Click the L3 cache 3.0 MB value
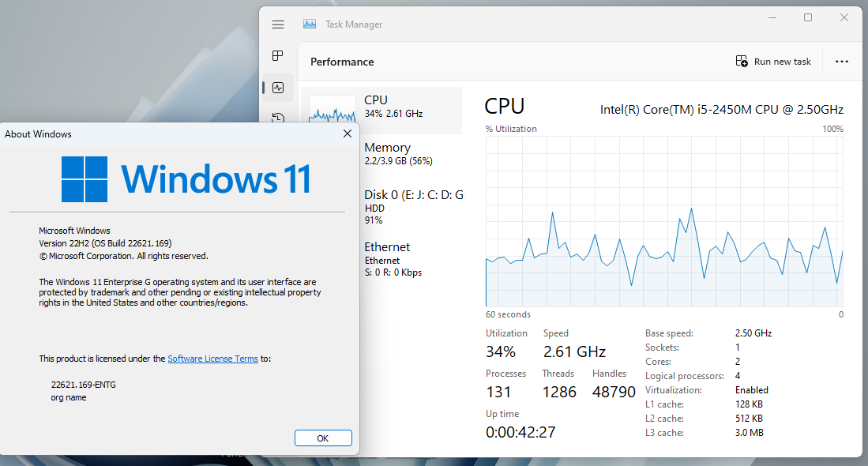 (x=750, y=433)
